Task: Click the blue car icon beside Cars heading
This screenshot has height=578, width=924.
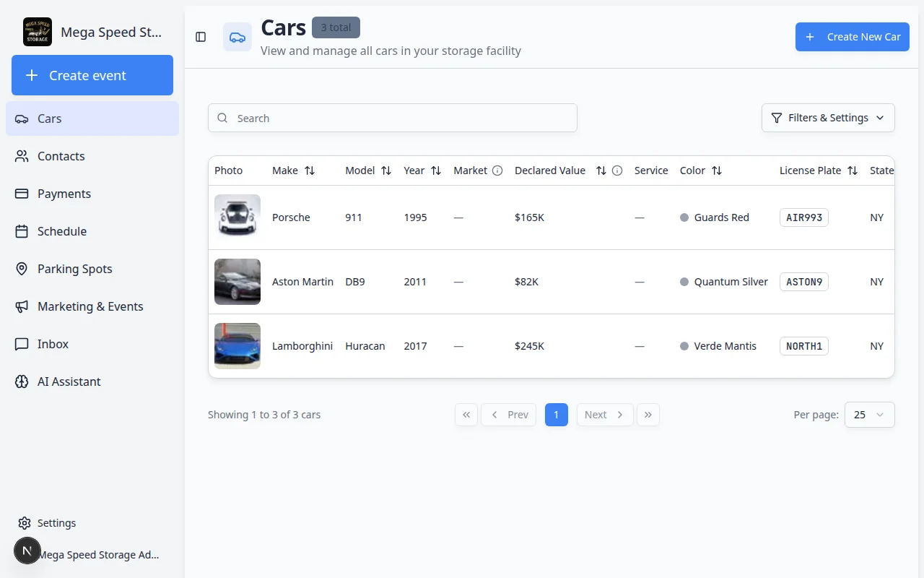Action: [x=237, y=37]
